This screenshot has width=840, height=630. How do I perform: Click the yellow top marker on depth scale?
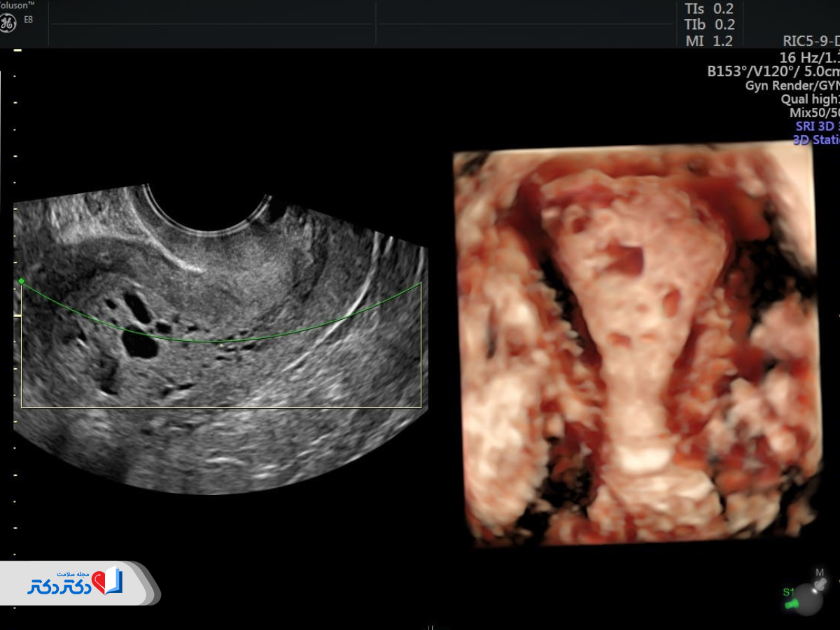pyautogui.click(x=17, y=50)
